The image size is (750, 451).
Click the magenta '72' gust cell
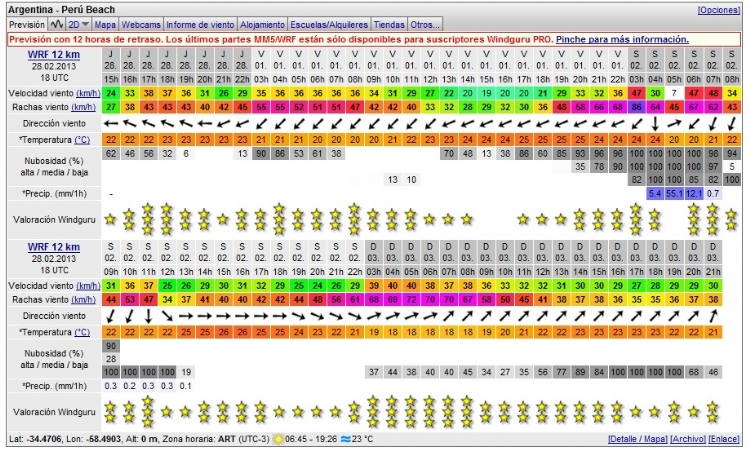point(411,299)
